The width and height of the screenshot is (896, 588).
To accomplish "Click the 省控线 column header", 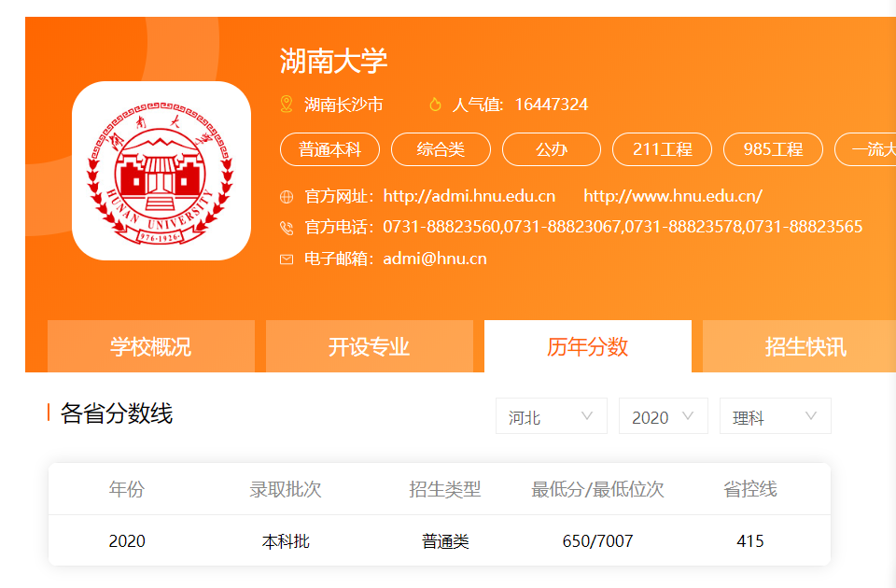I will 750,489.
